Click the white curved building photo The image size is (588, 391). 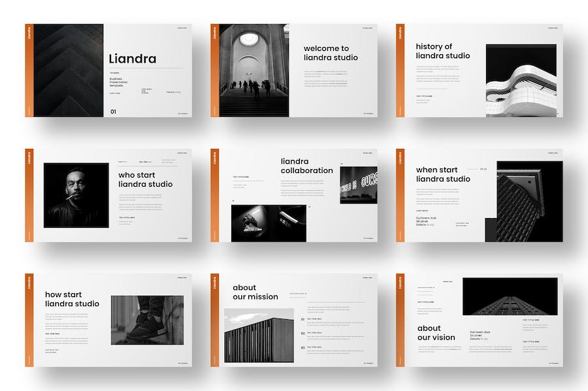[521, 80]
